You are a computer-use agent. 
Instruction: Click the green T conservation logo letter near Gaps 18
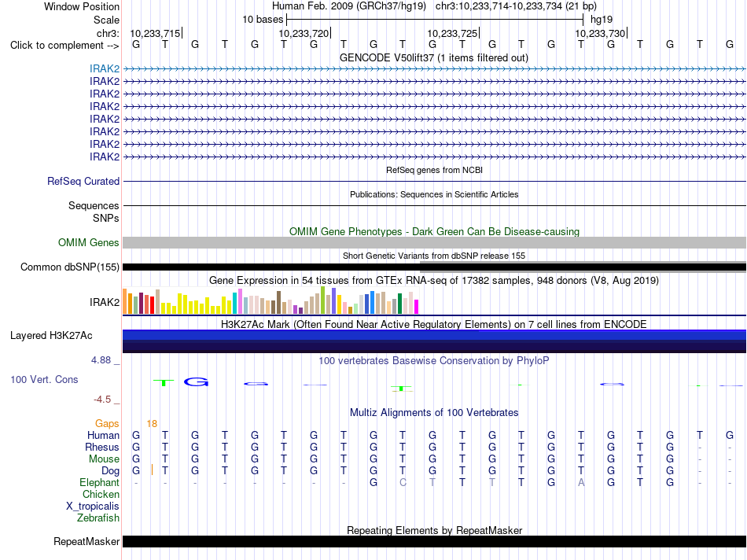[164, 382]
